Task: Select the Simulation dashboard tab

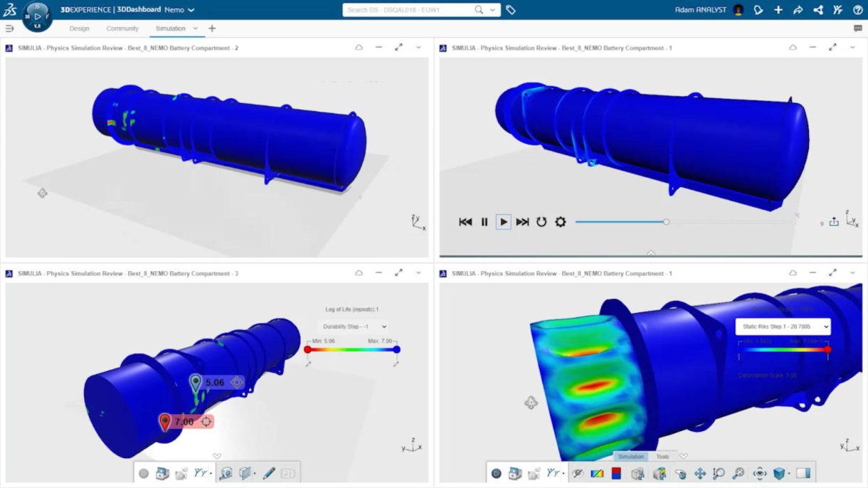Action: click(x=171, y=28)
